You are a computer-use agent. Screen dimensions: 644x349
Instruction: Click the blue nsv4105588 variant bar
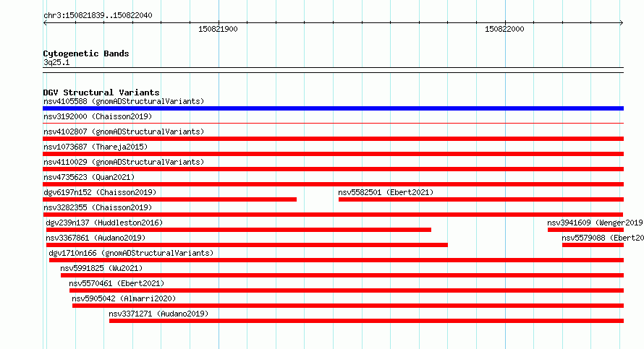pos(333,108)
